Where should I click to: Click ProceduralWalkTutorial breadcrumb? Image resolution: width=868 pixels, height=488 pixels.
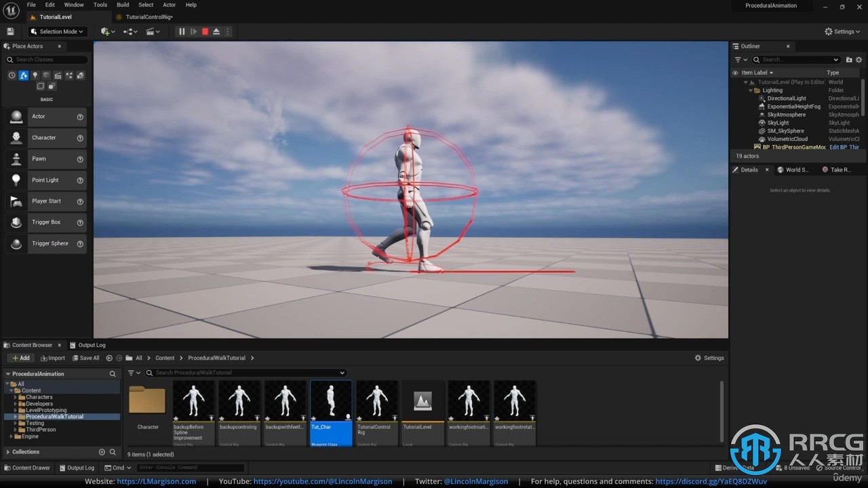(216, 358)
